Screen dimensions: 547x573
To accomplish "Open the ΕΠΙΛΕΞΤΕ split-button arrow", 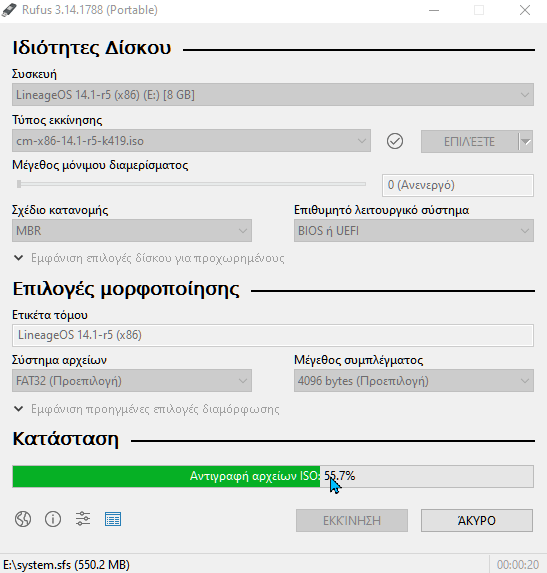I will [x=526, y=141].
